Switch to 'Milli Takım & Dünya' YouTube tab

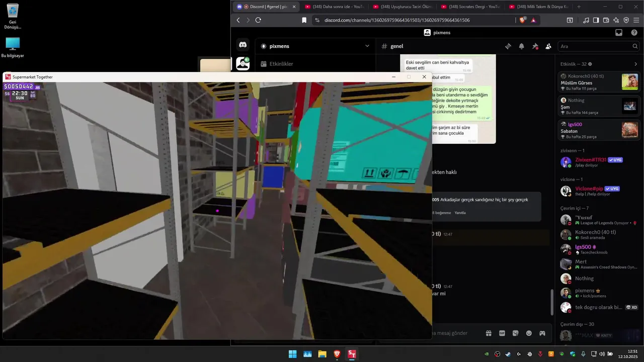pyautogui.click(x=538, y=7)
